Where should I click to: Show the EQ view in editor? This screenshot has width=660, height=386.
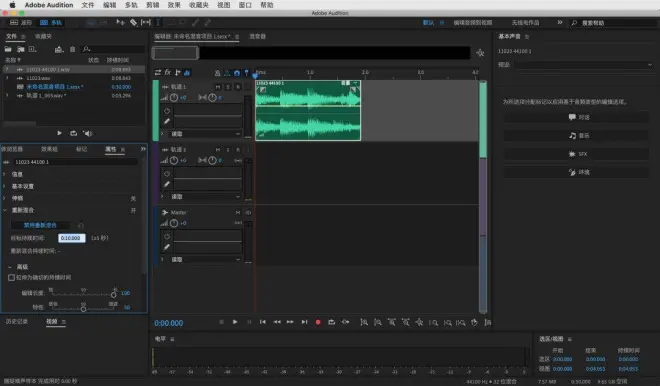[x=187, y=72]
